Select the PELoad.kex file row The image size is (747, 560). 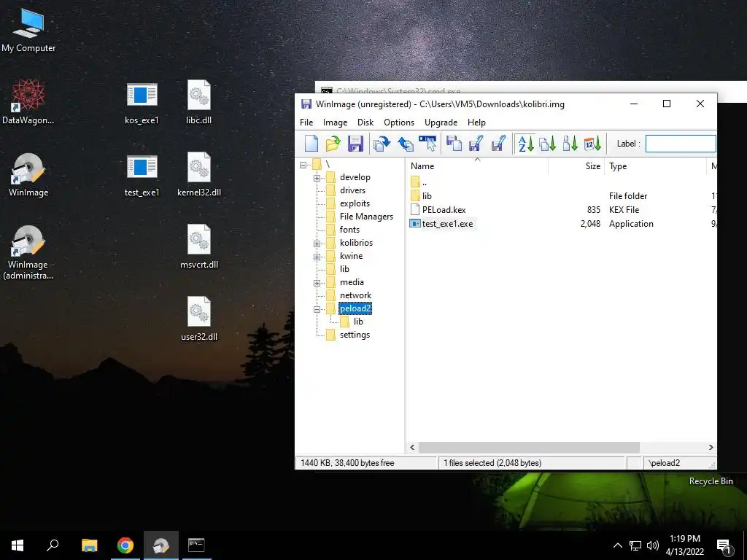click(x=562, y=209)
